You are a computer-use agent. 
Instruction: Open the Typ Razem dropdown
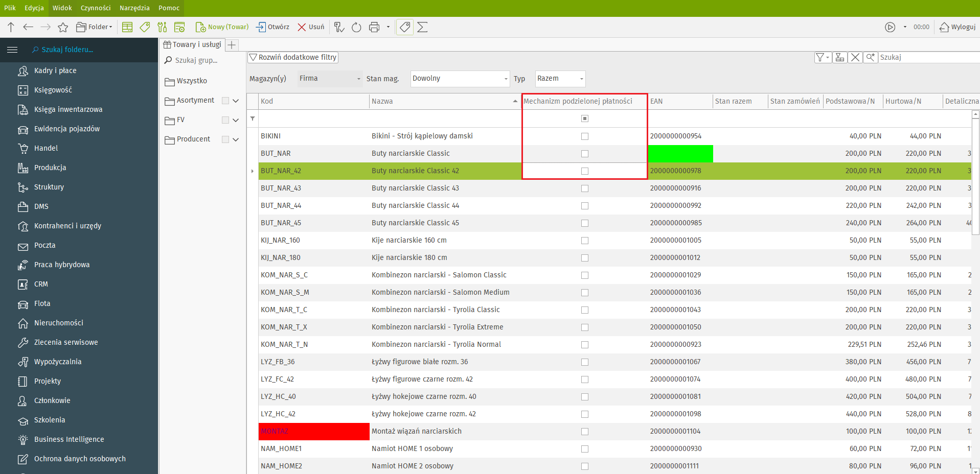(x=560, y=79)
